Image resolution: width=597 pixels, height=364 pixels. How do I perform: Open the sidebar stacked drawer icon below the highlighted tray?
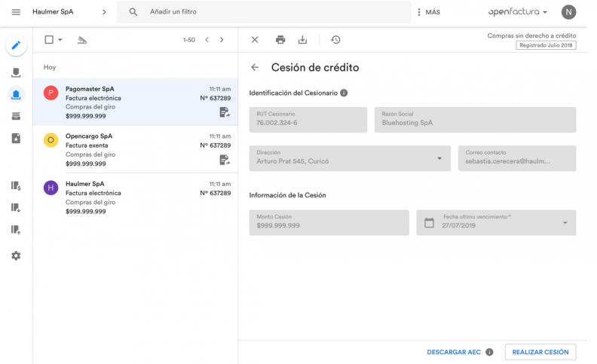click(16, 116)
